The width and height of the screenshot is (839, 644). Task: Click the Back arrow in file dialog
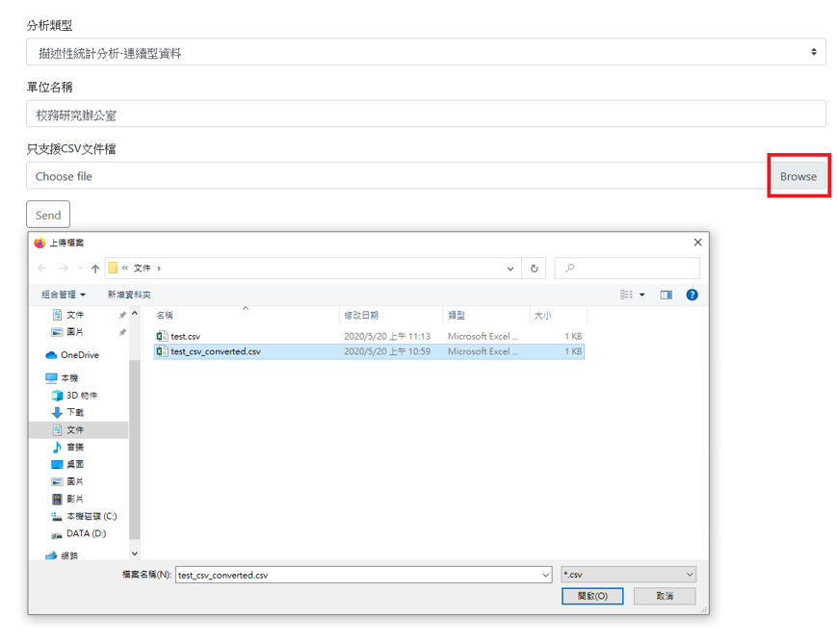(42, 269)
